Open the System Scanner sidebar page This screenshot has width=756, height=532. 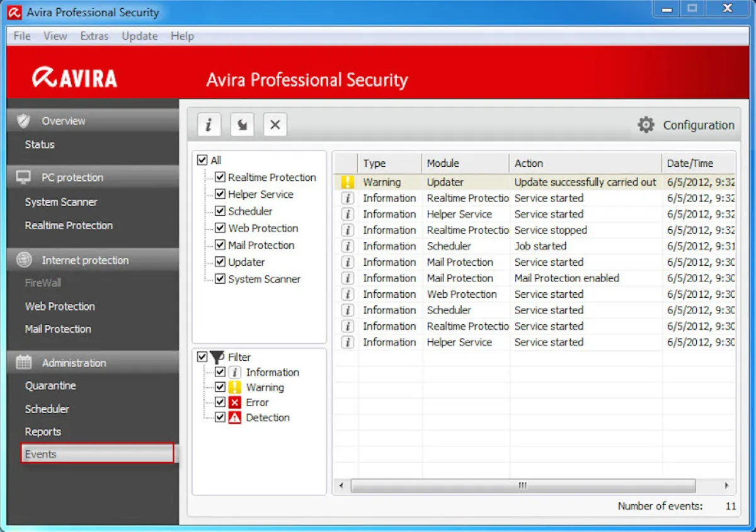tap(61, 202)
